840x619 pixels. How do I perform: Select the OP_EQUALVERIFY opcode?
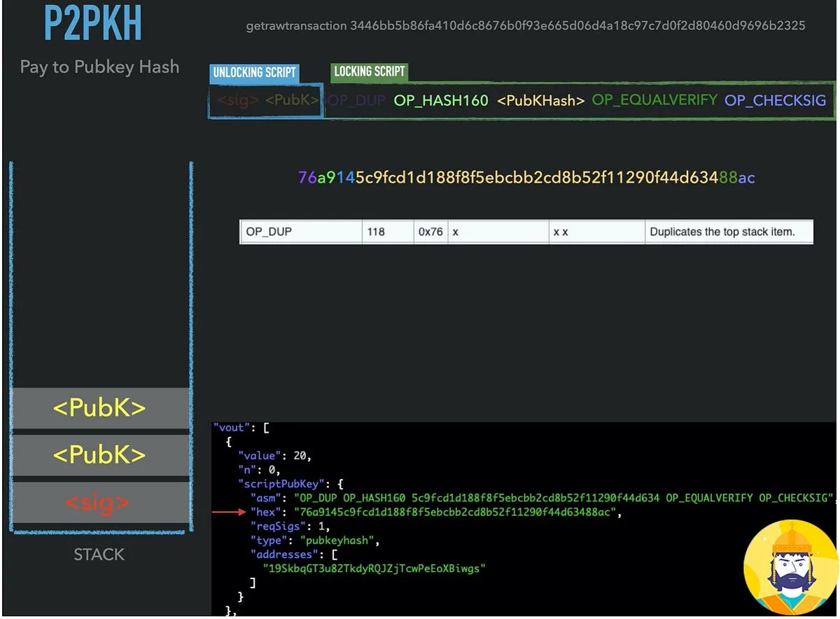[652, 100]
